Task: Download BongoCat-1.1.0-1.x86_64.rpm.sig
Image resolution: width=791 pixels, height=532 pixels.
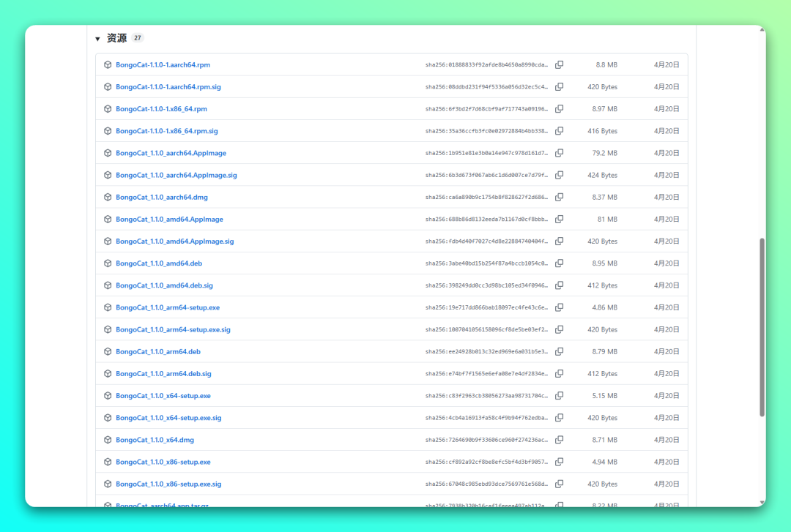Action: click(x=167, y=130)
